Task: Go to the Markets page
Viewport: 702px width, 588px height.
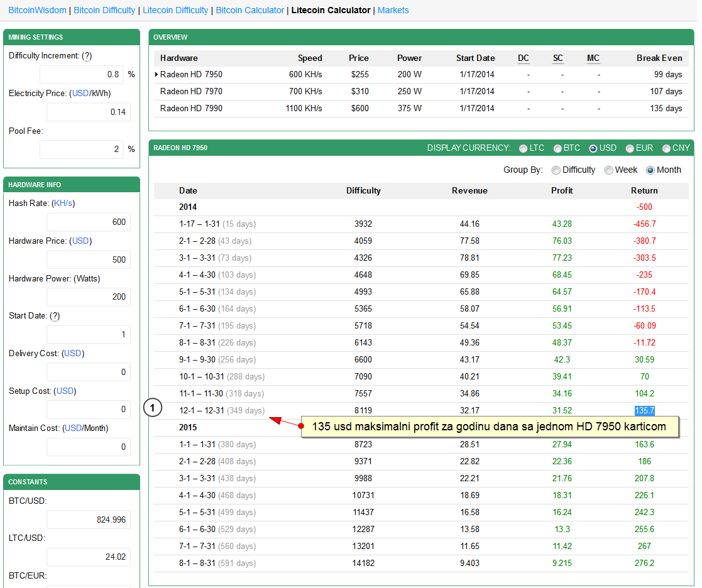Action: pyautogui.click(x=393, y=10)
